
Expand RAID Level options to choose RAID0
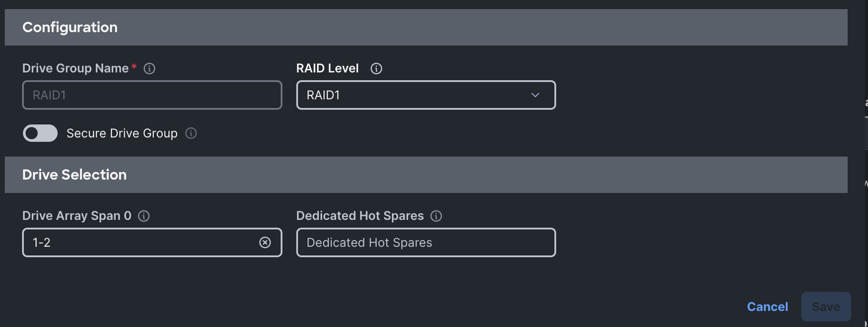426,95
